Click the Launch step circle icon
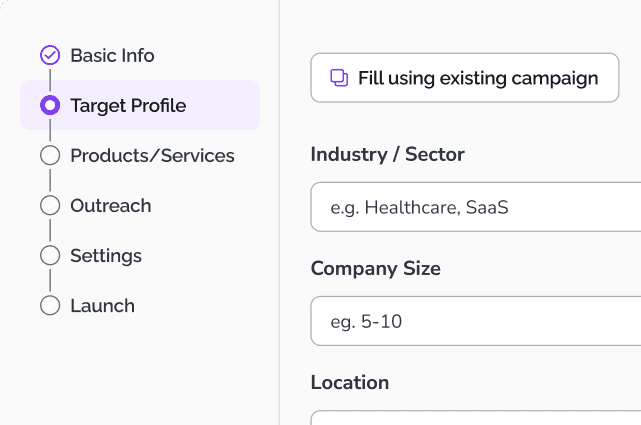Viewport: 641px width, 425px height. coord(50,305)
